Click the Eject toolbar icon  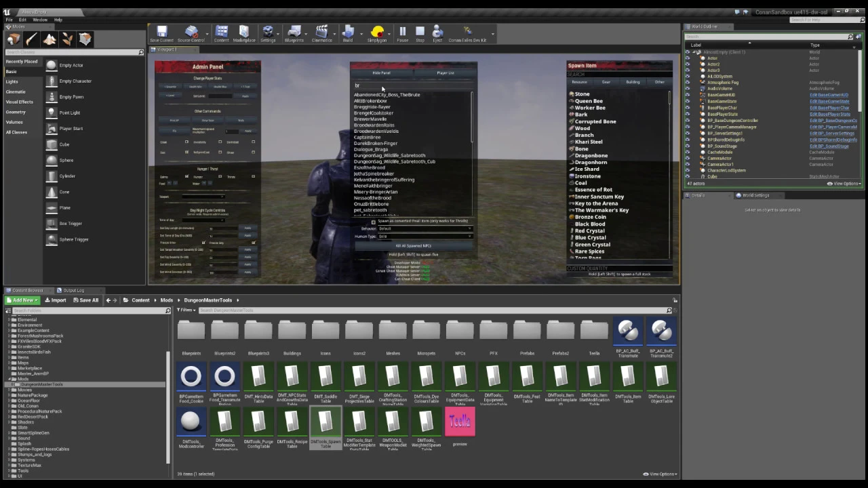[x=437, y=33]
